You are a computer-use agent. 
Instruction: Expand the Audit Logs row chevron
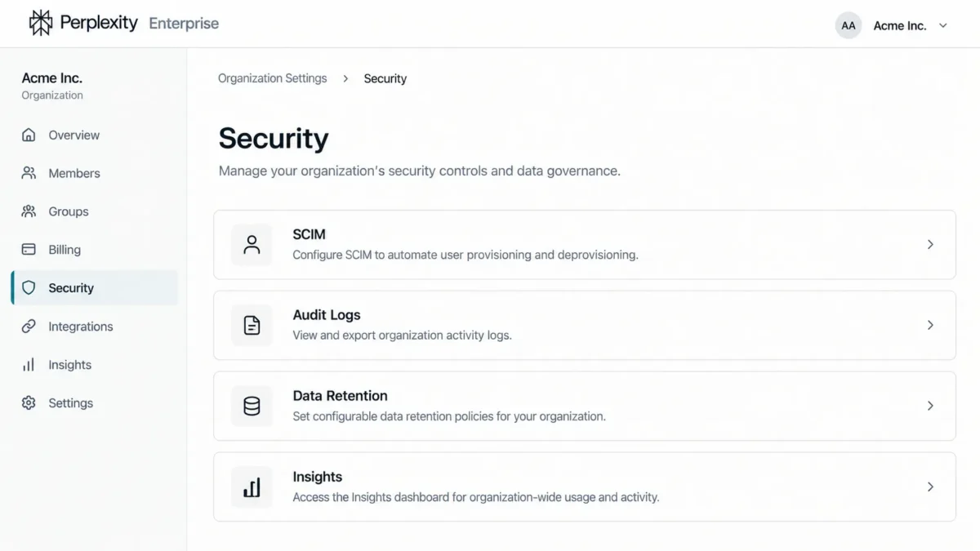pos(930,325)
